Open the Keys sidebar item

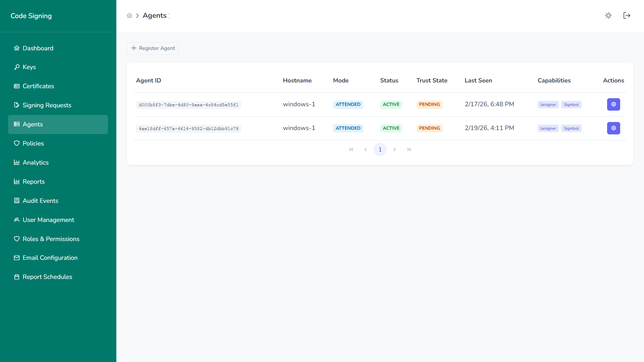29,67
